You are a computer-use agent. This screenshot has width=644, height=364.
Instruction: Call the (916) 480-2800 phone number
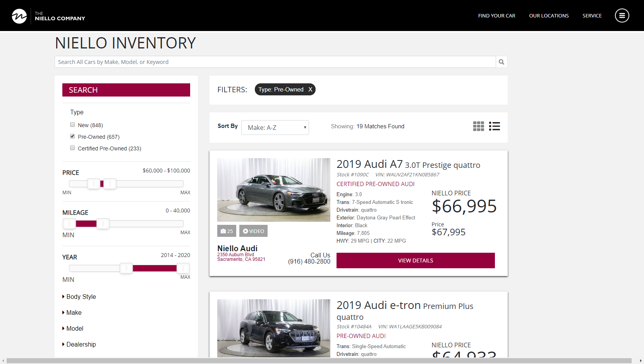pos(309,262)
